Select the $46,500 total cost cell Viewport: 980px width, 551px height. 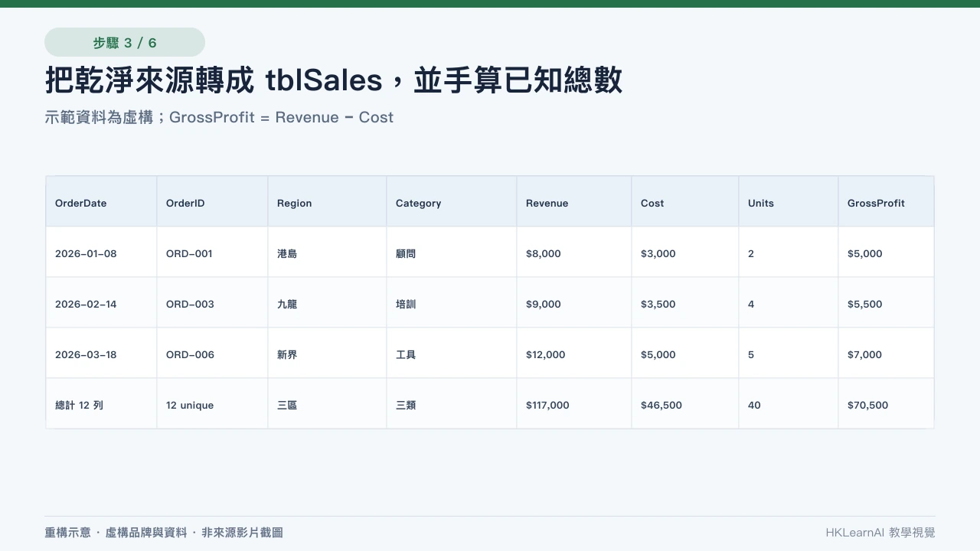[x=685, y=403]
